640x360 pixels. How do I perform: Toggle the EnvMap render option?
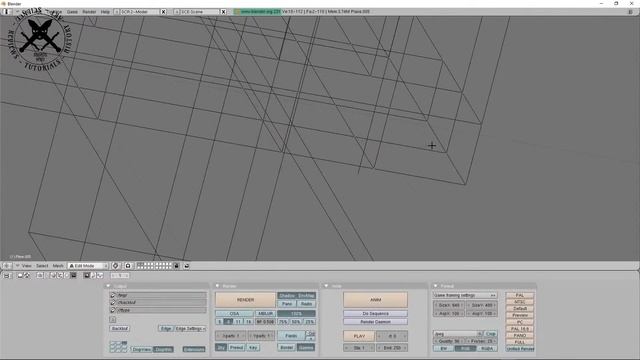[x=306, y=296]
